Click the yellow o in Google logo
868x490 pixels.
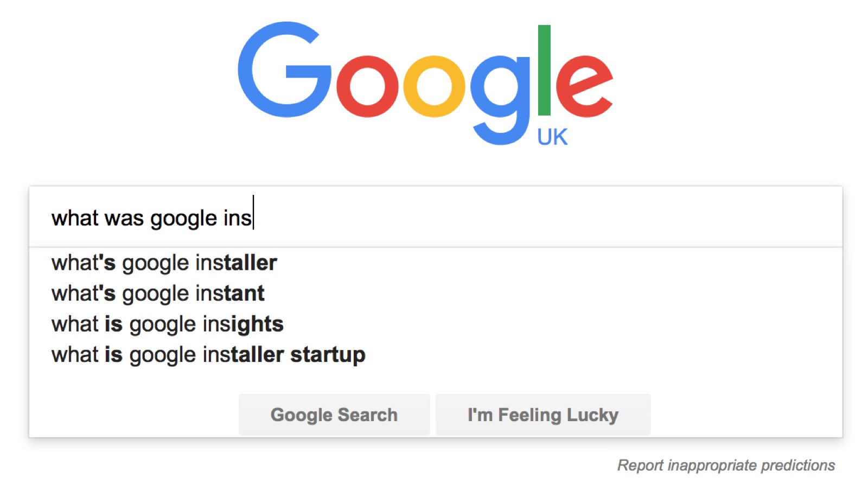point(433,86)
